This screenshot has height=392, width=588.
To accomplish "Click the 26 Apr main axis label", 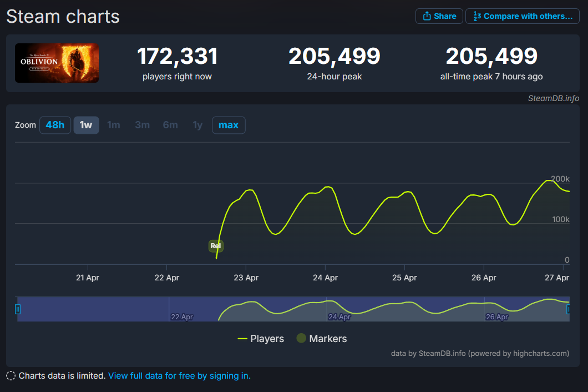I will 483,278.
